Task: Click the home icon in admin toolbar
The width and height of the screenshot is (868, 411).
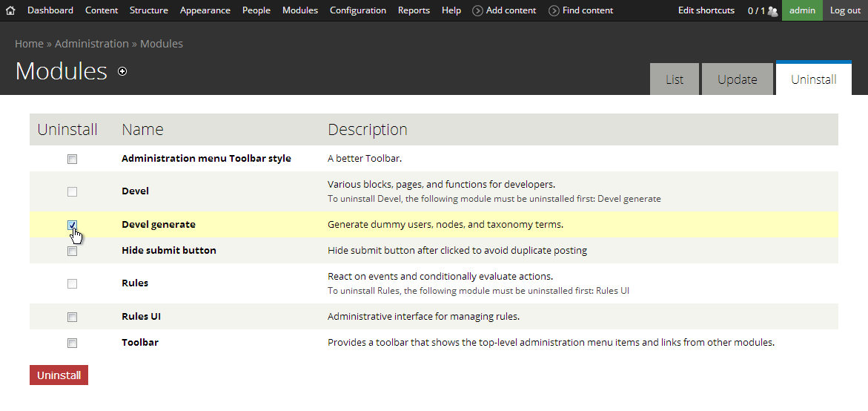Action: point(10,10)
